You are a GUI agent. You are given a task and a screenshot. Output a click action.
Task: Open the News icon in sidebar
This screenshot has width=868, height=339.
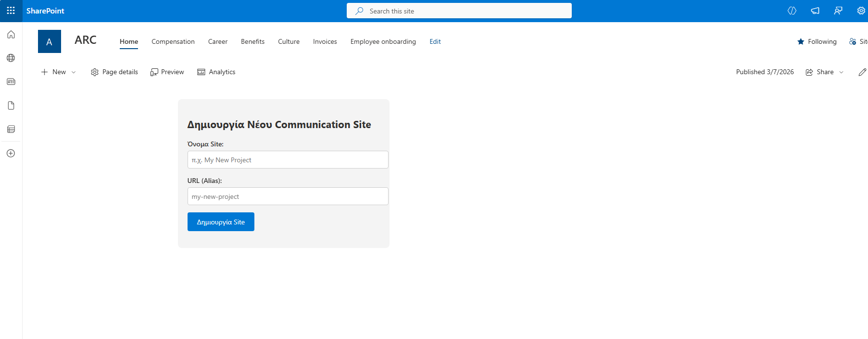coord(11,82)
